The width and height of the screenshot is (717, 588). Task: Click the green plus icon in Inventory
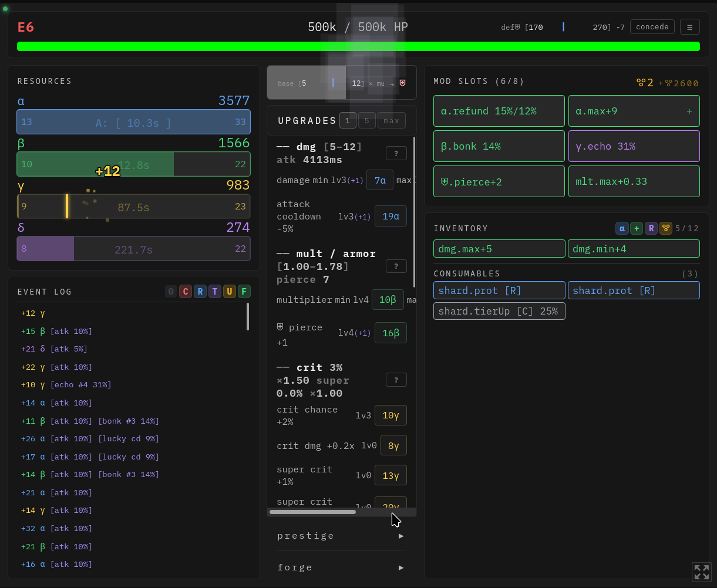pyautogui.click(x=637, y=228)
